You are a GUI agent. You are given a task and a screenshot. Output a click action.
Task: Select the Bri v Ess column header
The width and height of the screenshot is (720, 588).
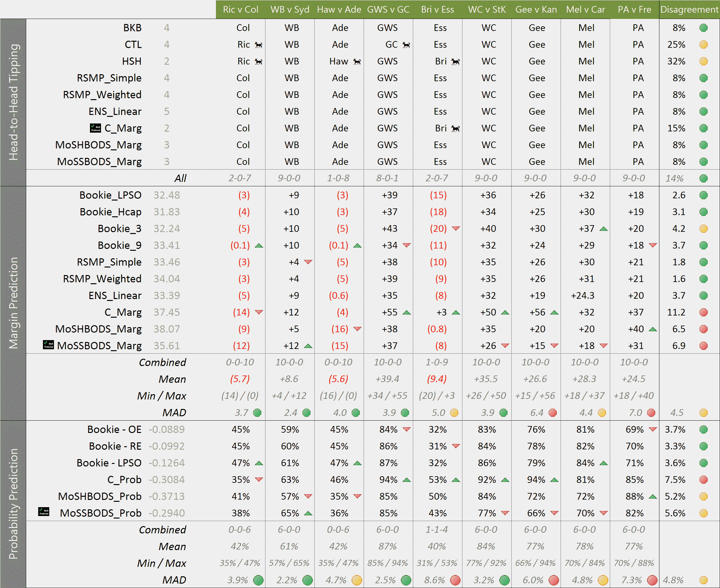(437, 9)
